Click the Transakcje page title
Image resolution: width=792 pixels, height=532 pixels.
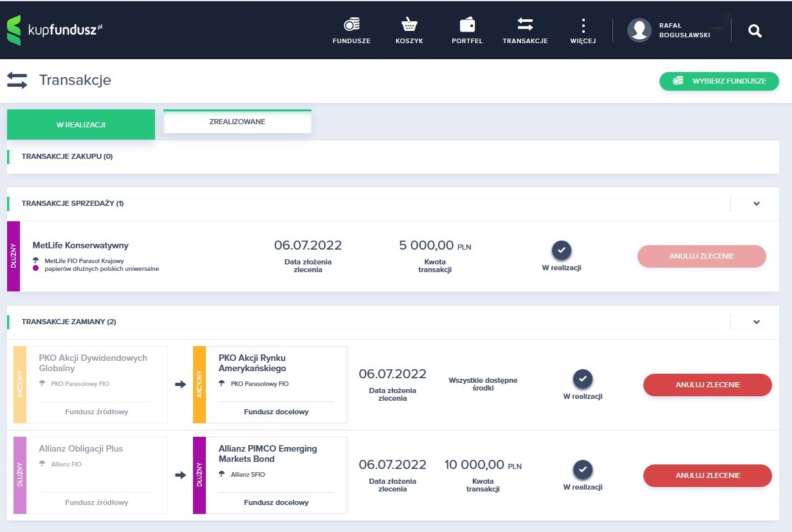tap(75, 80)
